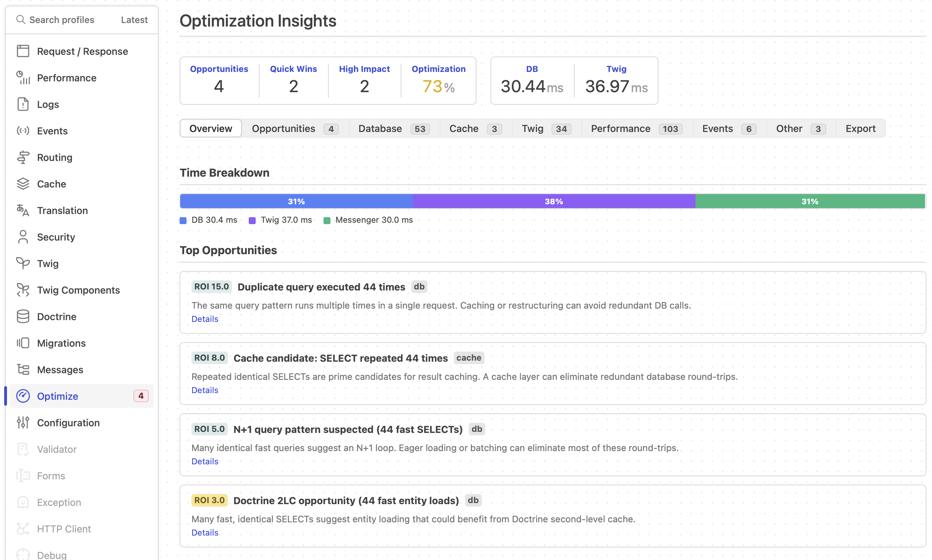Click the purple Twig segment of the breakdown bar
This screenshot has height=560, width=932.
[x=553, y=201]
